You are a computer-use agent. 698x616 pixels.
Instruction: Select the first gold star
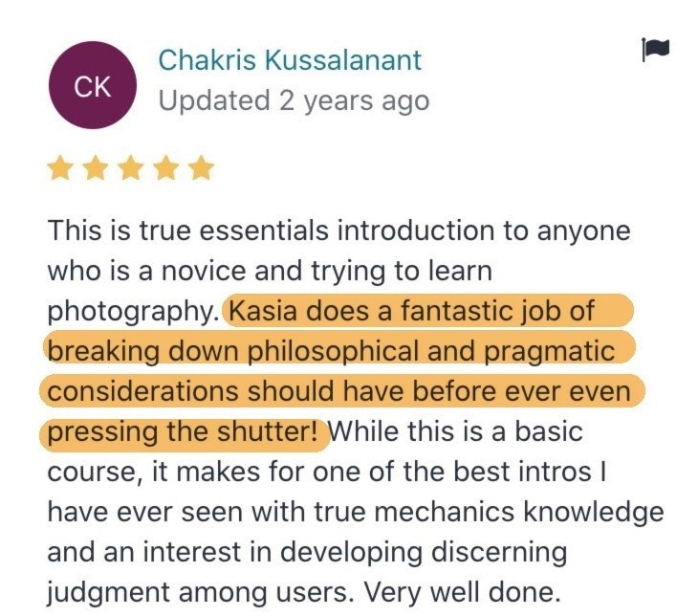(60, 168)
